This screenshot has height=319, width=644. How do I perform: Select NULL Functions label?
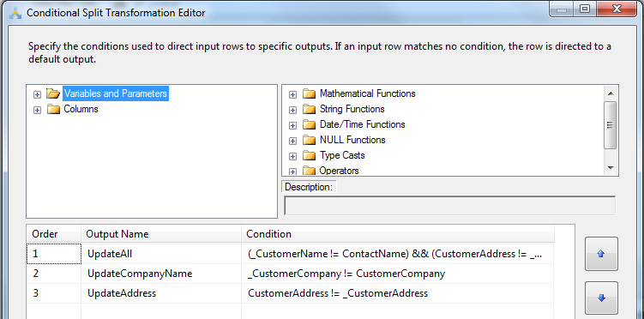(352, 140)
